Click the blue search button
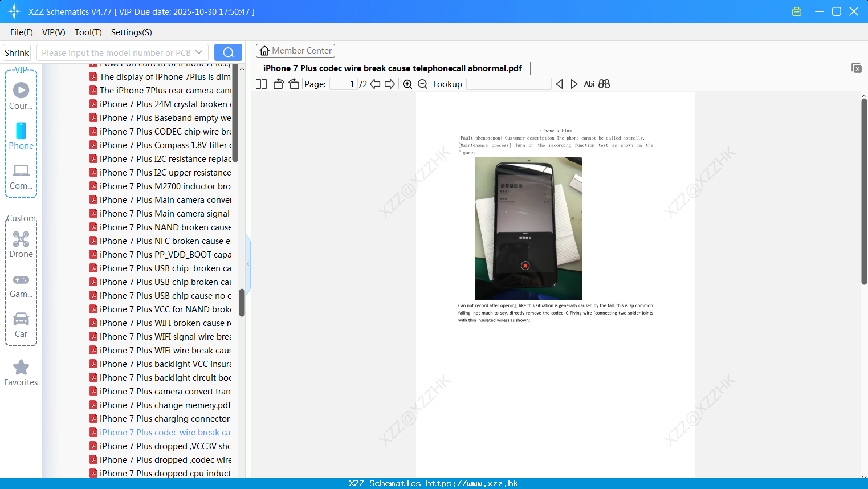Viewport: 868px width, 489px height. click(228, 52)
